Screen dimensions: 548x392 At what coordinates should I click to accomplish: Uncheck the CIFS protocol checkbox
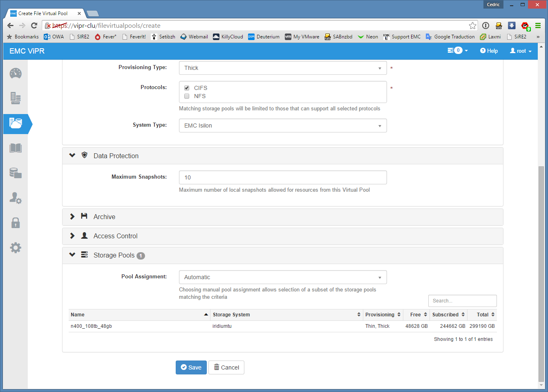pos(187,88)
